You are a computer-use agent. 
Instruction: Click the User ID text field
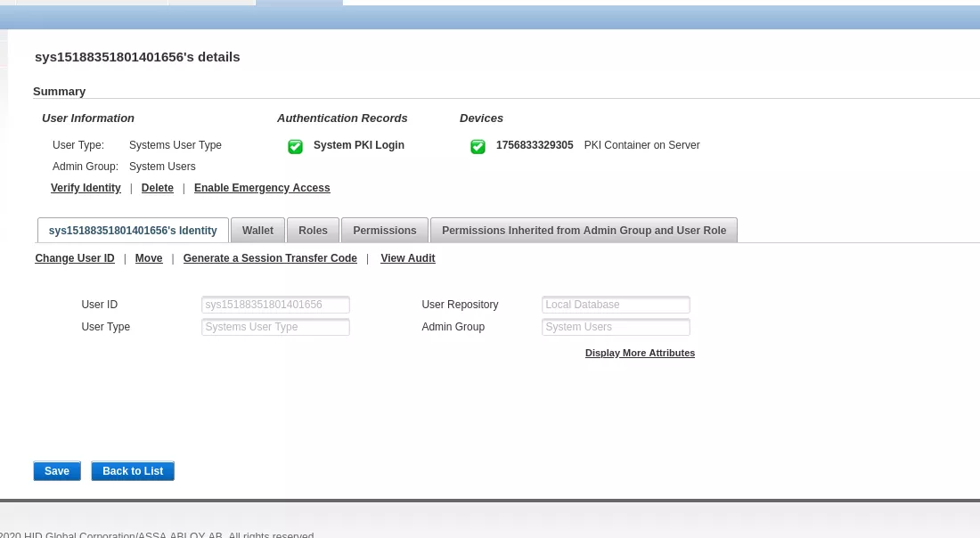(275, 305)
